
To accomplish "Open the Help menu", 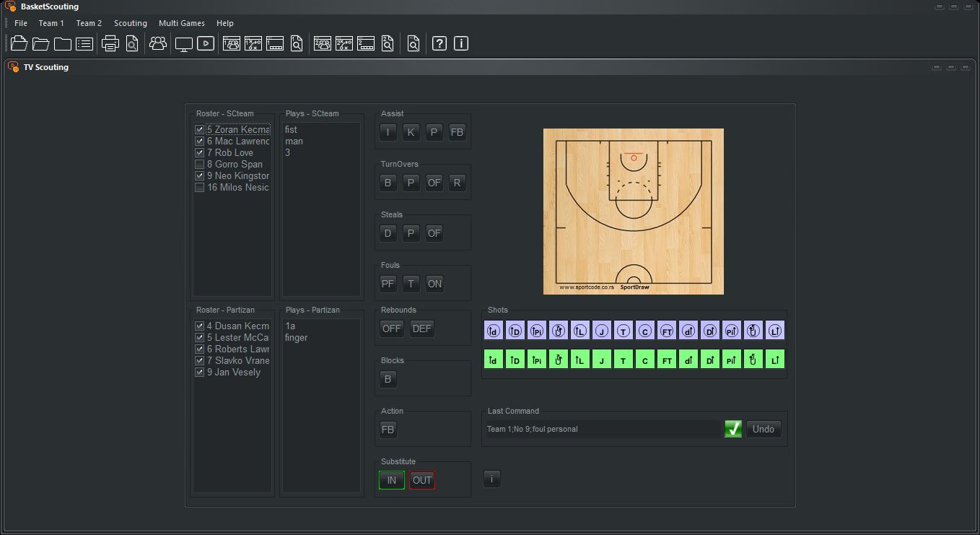I will click(225, 23).
